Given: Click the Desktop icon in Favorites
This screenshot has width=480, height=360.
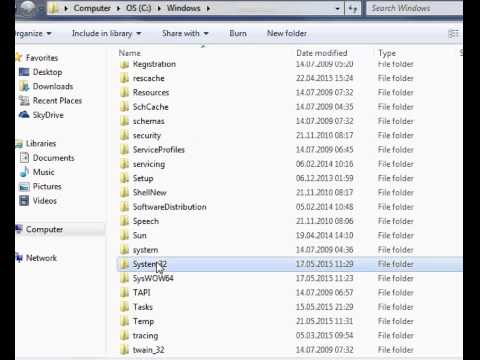Looking at the screenshot, I should (24, 72).
